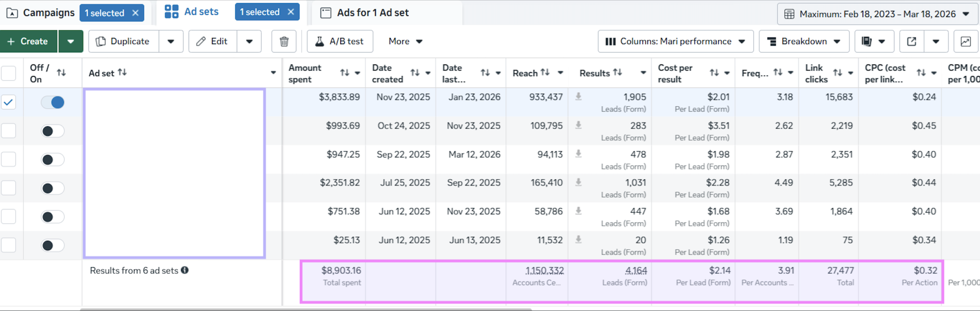Open the reports icon button
This screenshot has height=311, width=980.
coord(867,41)
